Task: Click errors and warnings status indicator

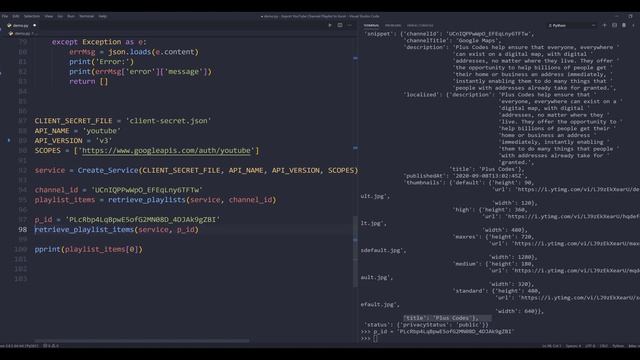Action: coord(51,346)
